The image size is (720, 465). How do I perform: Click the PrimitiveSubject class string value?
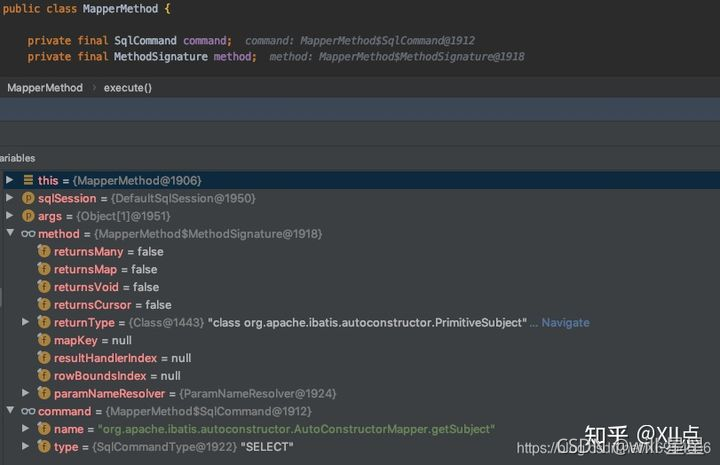[367, 323]
